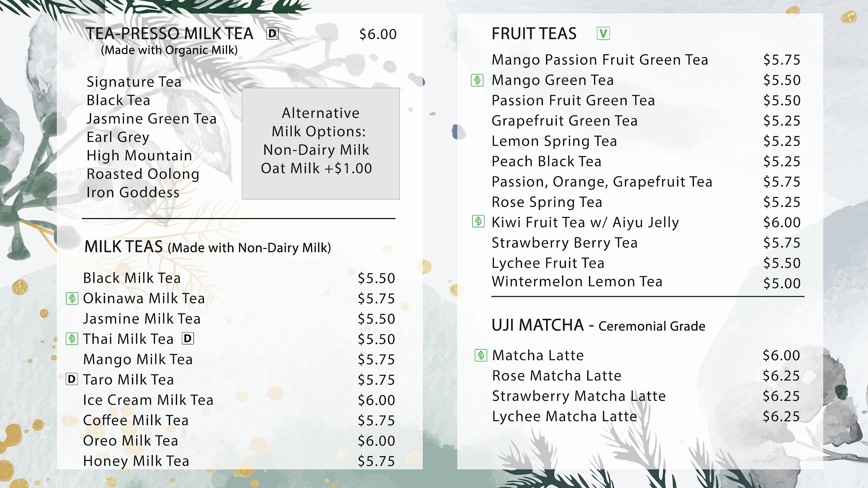Click the leaf icon beside Mango Green Tea
868x488 pixels.
[x=477, y=80]
